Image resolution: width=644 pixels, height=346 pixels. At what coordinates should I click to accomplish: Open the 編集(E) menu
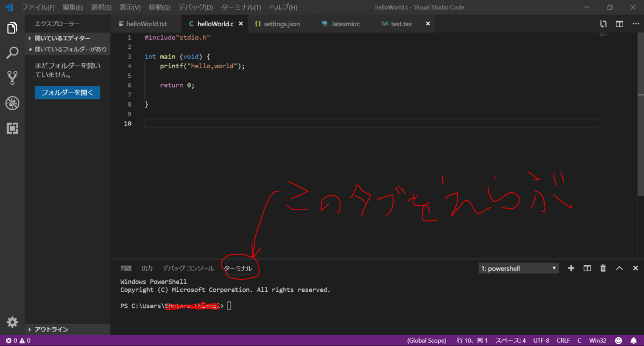click(x=72, y=8)
